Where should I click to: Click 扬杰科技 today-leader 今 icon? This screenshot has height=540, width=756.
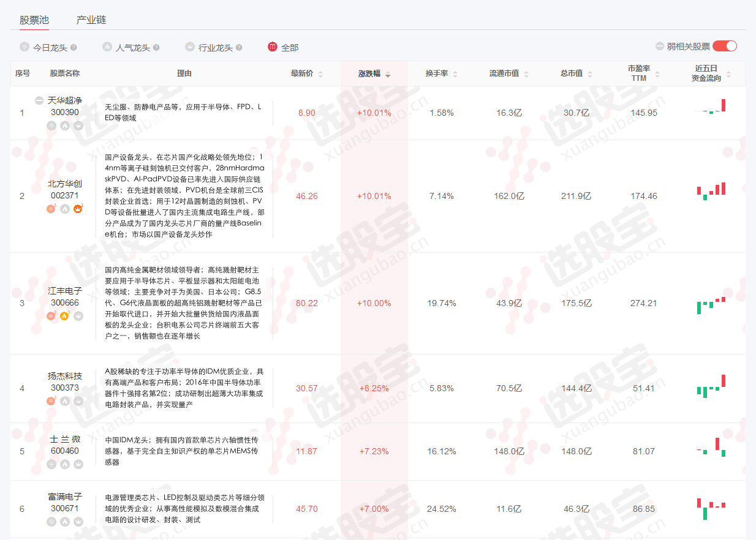click(51, 401)
